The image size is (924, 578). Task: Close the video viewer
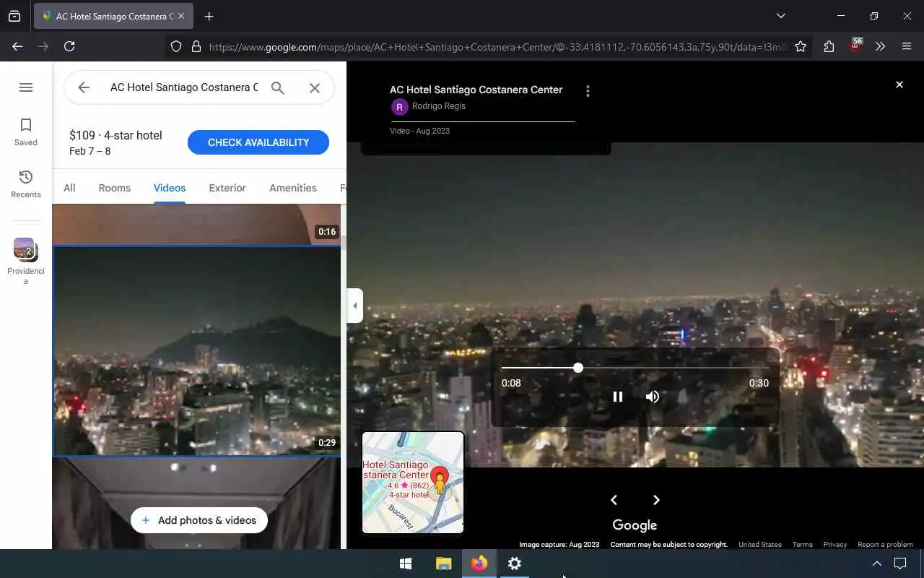899,85
